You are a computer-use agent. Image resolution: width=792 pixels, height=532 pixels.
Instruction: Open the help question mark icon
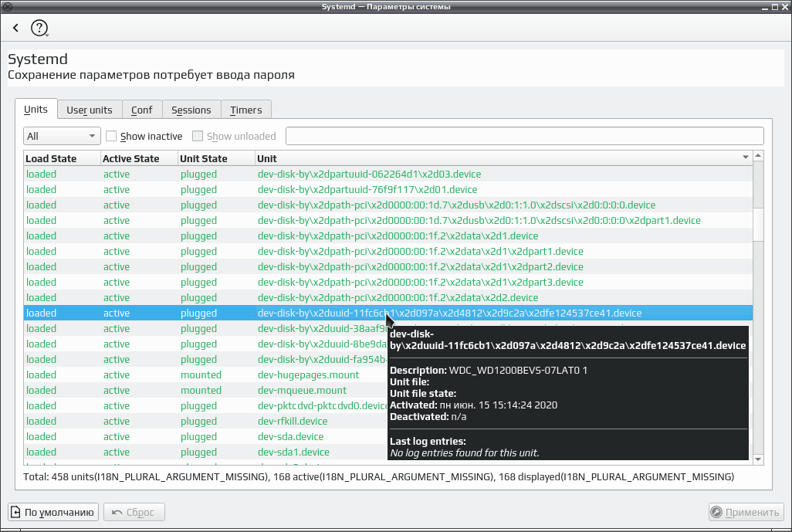(x=39, y=28)
